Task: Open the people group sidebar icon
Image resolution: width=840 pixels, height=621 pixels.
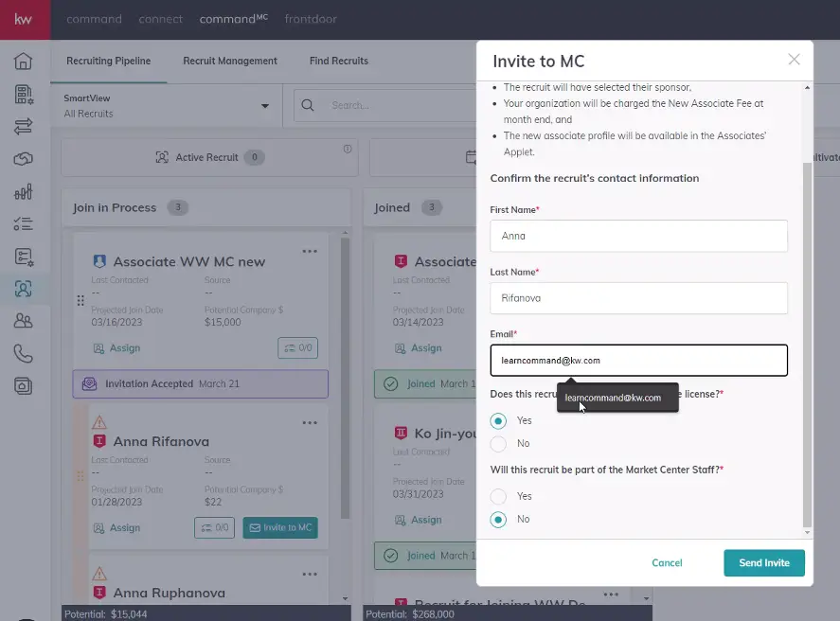Action: (23, 321)
